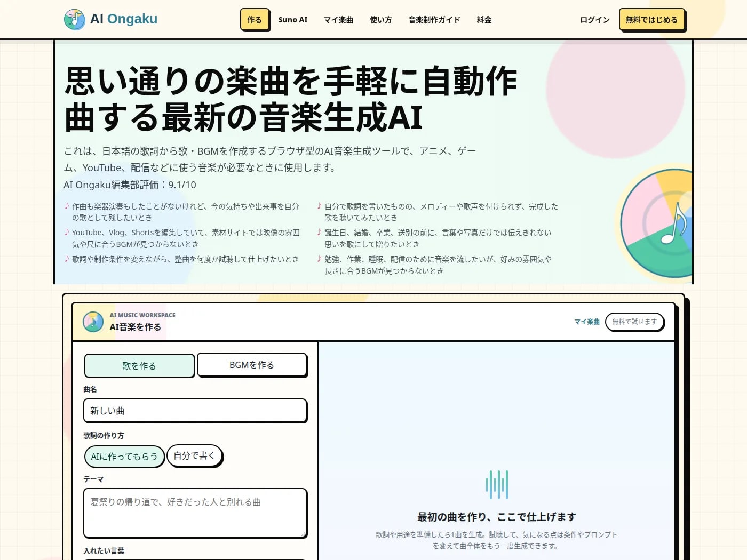Choose the AIに作ってもらう lyrics option

(x=124, y=457)
